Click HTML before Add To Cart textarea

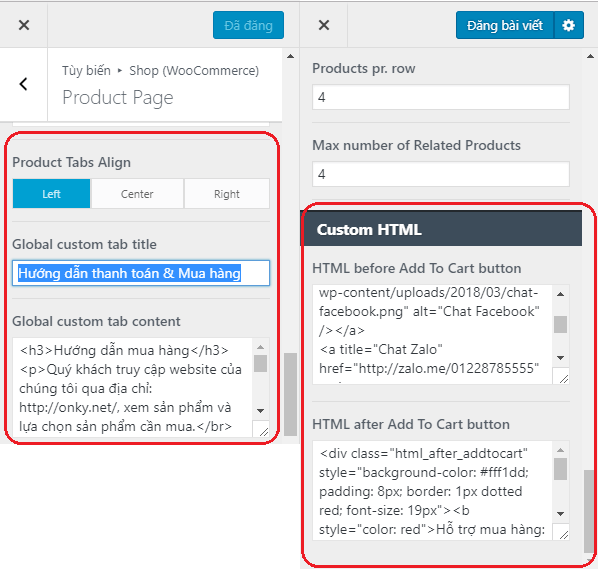point(433,334)
